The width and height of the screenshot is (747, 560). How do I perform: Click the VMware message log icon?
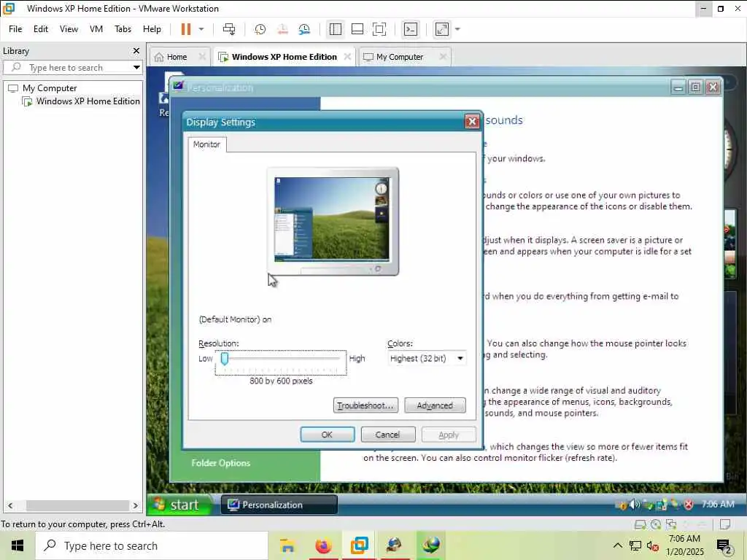tap(725, 524)
